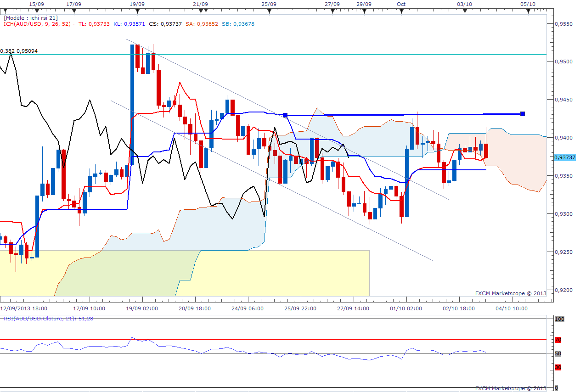Click the "02/10 18:00" time label
This screenshot has height=392, width=580.
(x=459, y=308)
